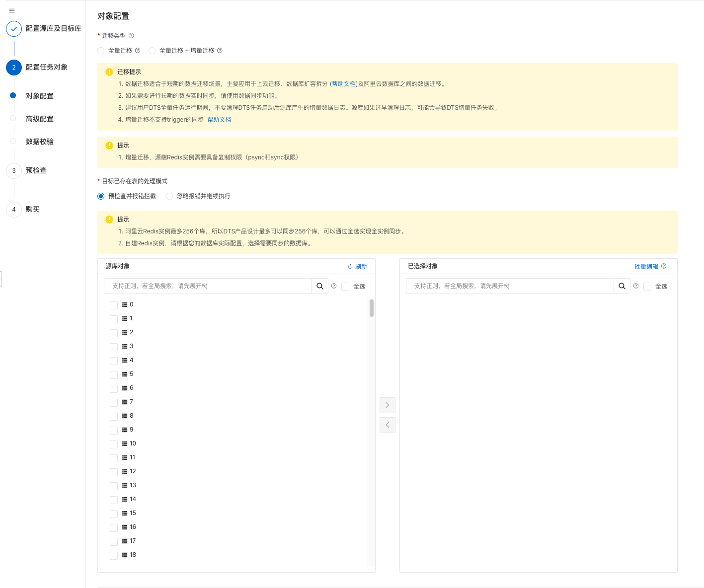The height and width of the screenshot is (588, 704).
Task: Select 忽略报错并继续执行 radio option
Action: point(169,196)
